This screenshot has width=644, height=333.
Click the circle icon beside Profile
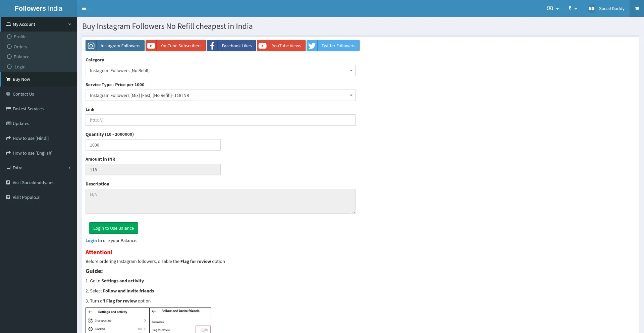point(9,37)
